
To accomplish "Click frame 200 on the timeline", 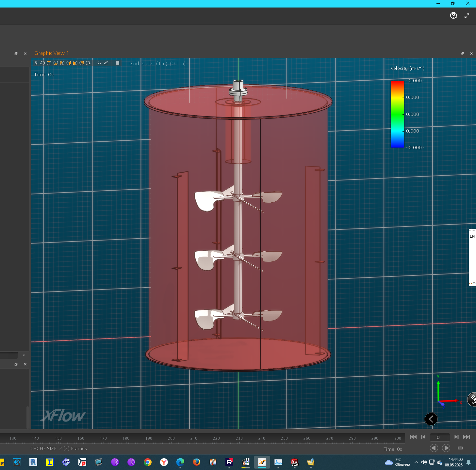I will [171, 438].
